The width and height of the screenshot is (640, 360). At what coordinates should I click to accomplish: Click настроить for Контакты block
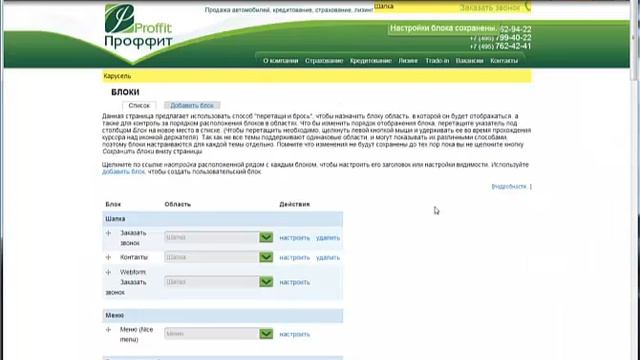coord(295,258)
